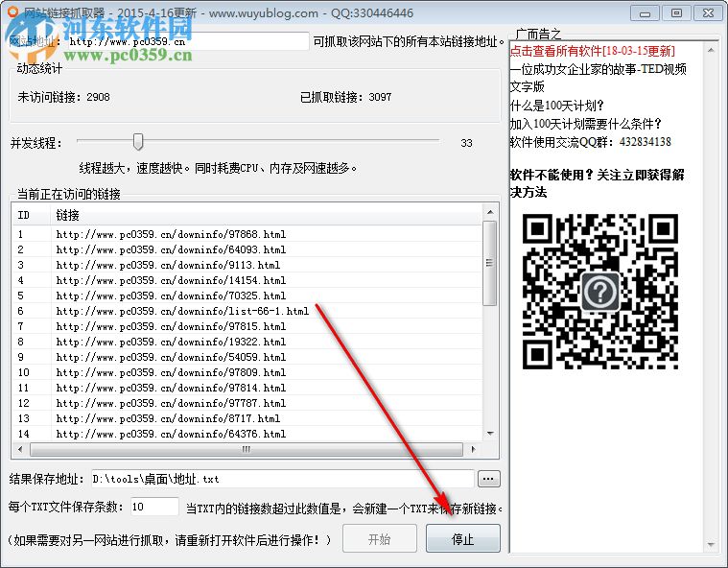Click the result save path field
The height and width of the screenshot is (568, 728).
[283, 479]
